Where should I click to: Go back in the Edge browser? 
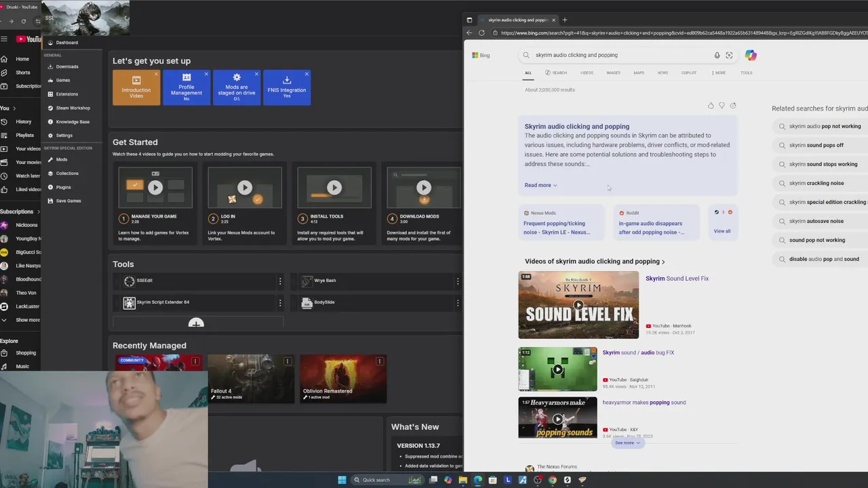pyautogui.click(x=469, y=33)
